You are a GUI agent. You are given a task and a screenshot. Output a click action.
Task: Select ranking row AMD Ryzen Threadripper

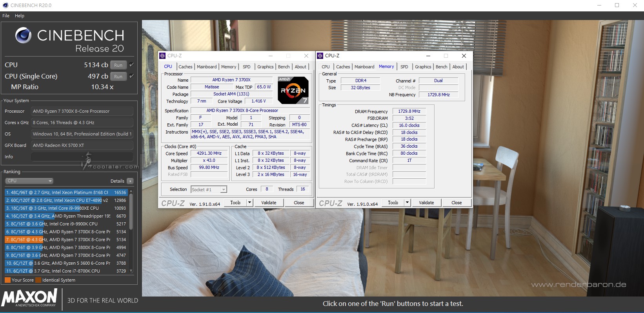coord(66,216)
